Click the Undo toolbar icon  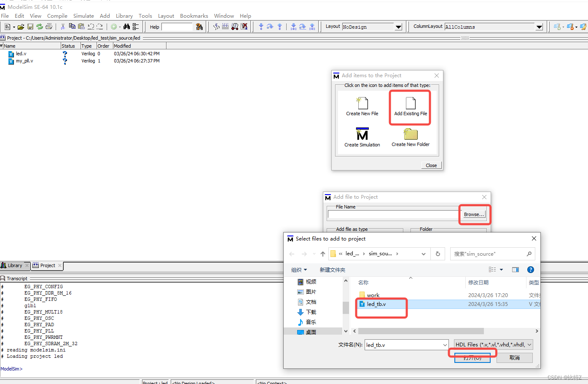point(90,26)
